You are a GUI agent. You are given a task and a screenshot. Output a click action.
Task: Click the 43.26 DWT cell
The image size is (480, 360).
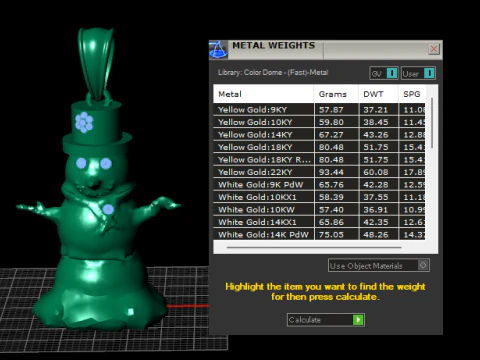pyautogui.click(x=378, y=135)
